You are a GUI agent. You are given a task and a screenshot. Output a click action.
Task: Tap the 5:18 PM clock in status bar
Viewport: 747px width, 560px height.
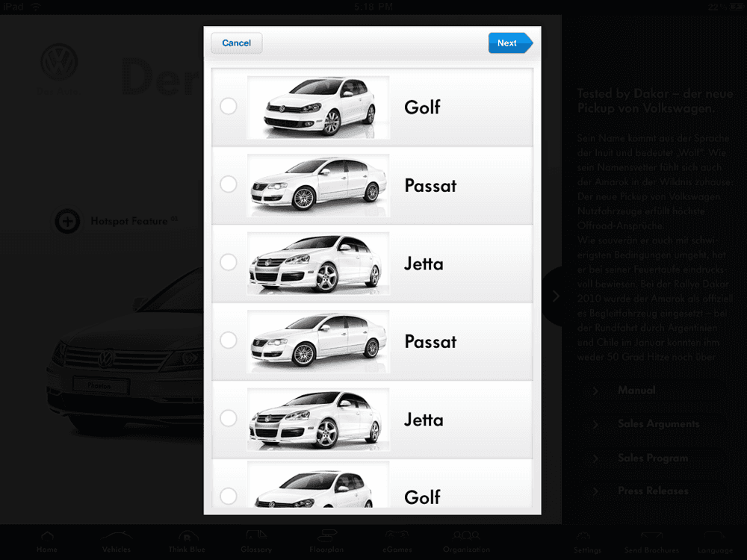tap(373, 7)
